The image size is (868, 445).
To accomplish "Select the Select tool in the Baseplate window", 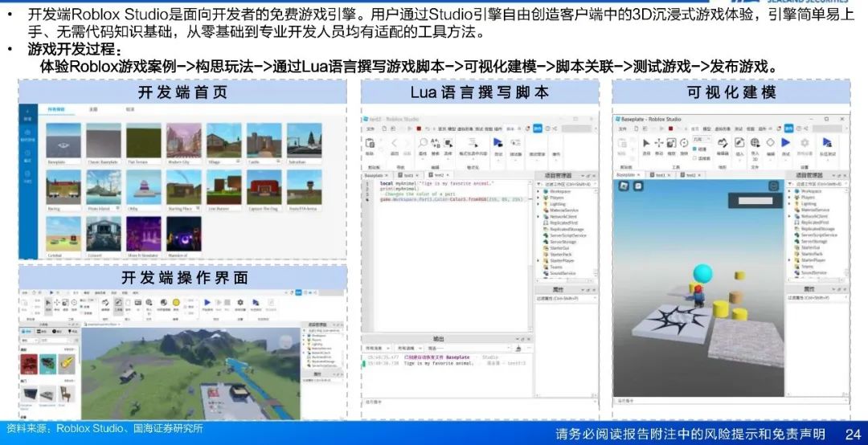I will click(x=646, y=143).
